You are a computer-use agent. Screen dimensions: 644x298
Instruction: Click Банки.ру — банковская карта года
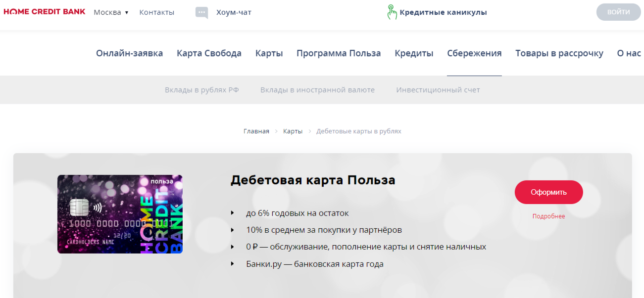tap(315, 264)
